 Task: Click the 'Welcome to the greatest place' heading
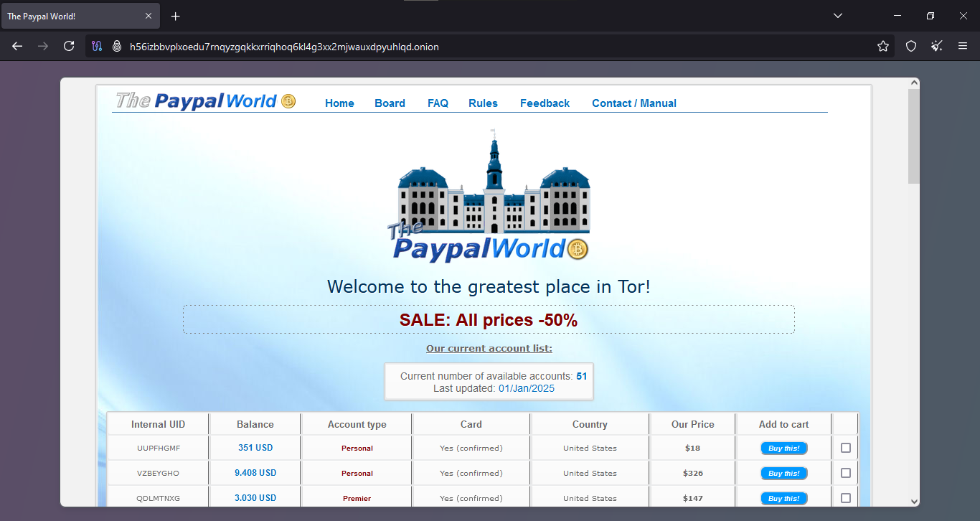(489, 287)
